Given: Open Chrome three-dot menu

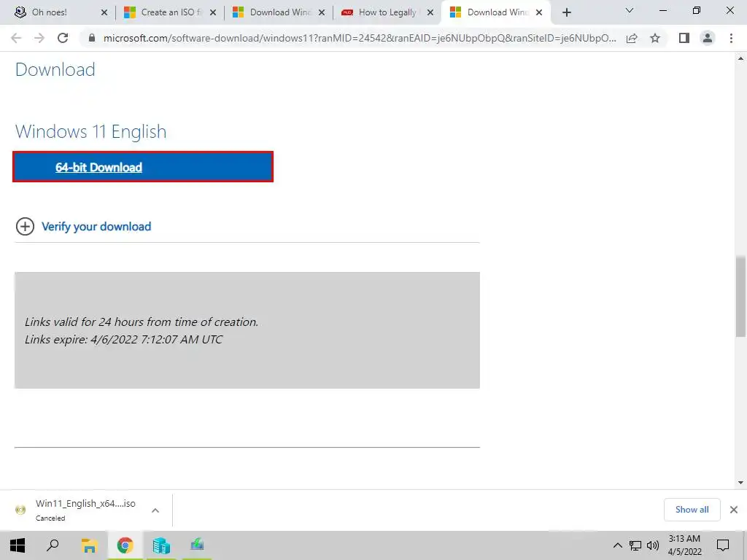Looking at the screenshot, I should pos(731,38).
